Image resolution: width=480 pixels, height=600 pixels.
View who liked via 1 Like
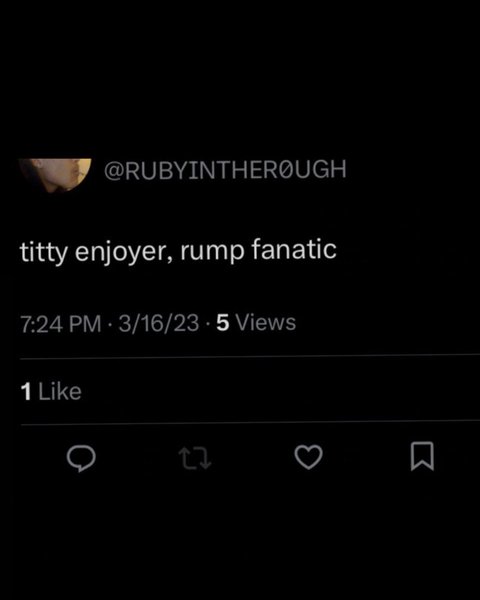(51, 391)
